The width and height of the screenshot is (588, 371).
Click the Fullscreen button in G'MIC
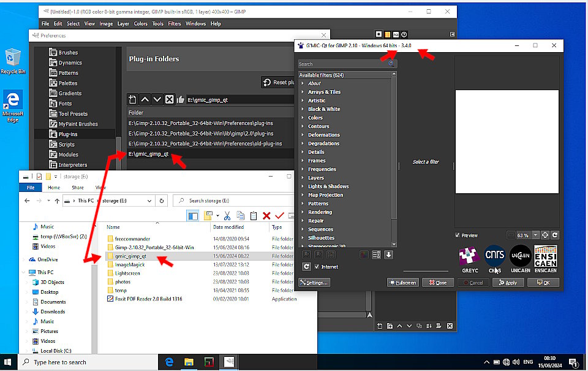pos(403,283)
